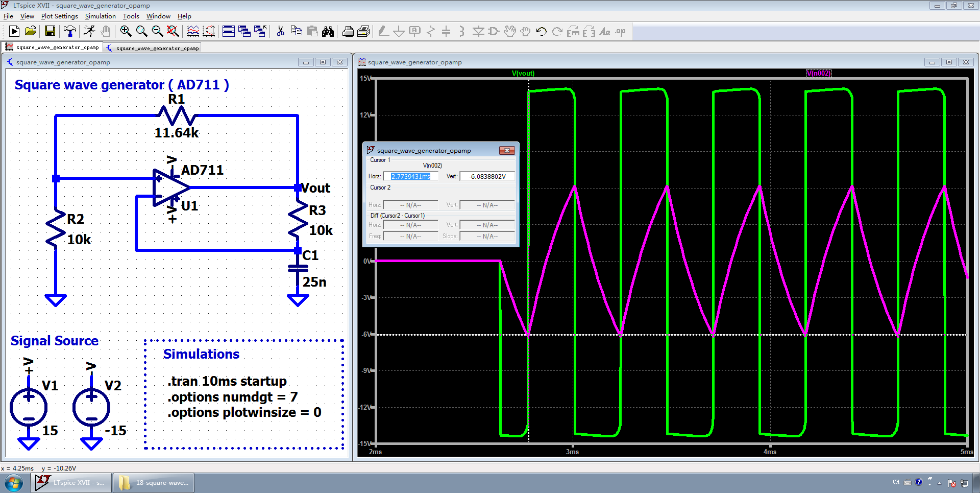The image size is (980, 493).
Task: Click the Control panel hammer icon
Action: (69, 32)
